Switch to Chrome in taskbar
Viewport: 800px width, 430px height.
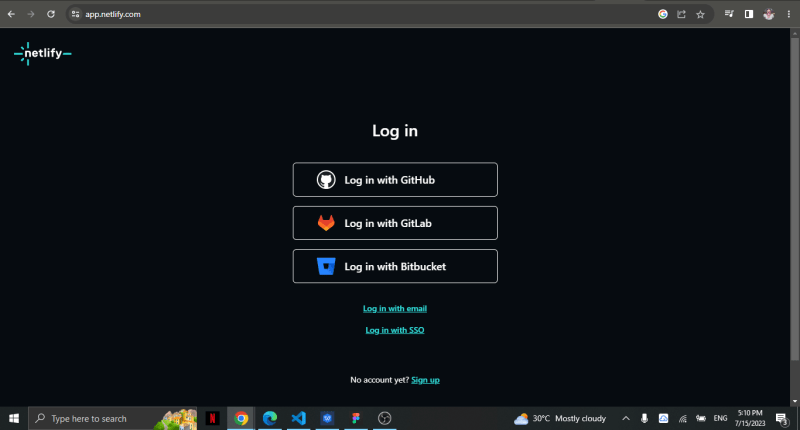(241, 418)
